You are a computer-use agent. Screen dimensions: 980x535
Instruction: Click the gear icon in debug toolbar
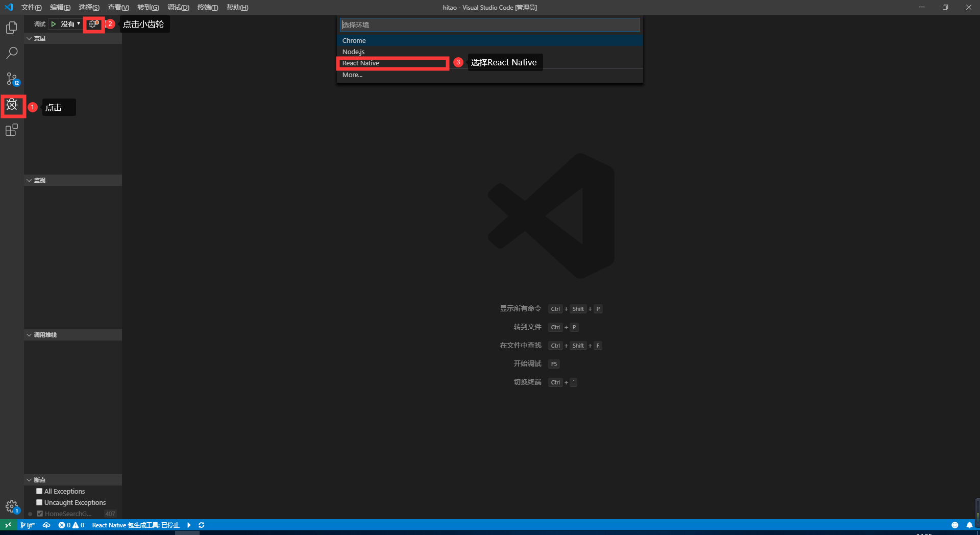click(92, 24)
